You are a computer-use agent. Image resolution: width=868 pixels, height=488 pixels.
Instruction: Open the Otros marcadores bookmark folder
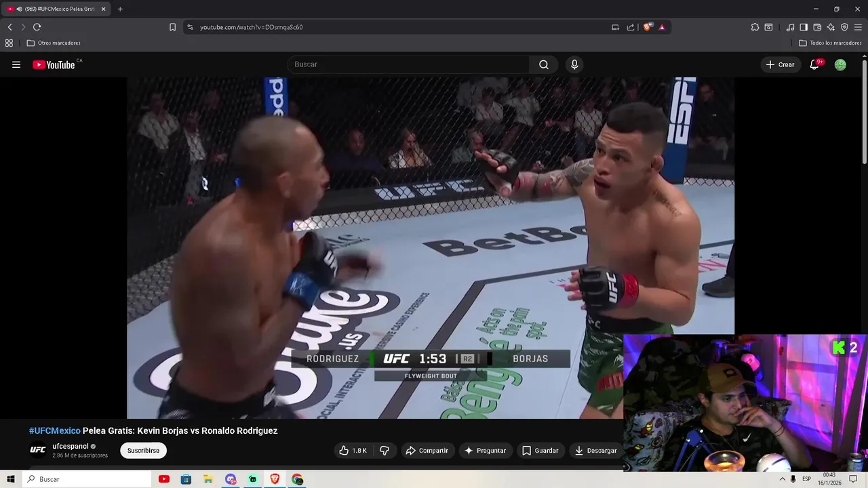pyautogui.click(x=54, y=43)
